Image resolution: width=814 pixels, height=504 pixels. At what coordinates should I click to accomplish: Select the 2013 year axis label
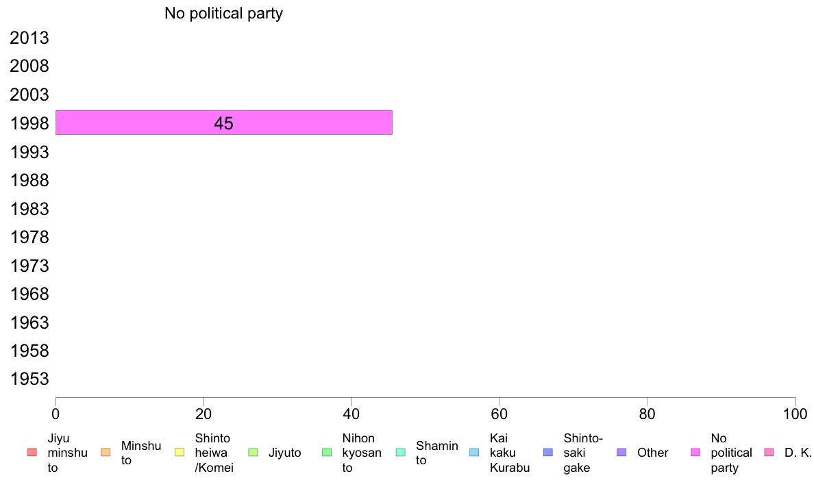29,38
